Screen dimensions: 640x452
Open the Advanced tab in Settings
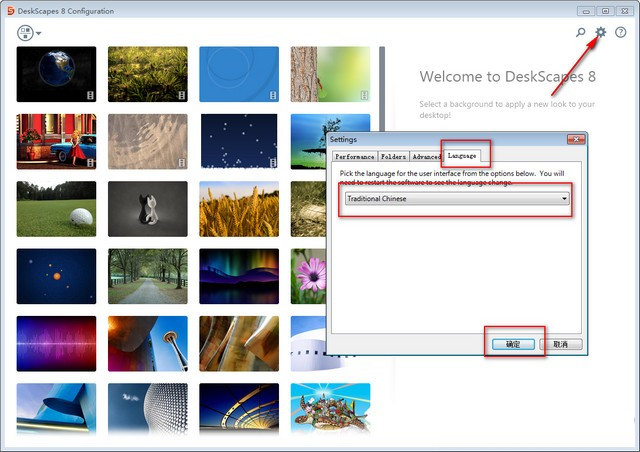[426, 157]
